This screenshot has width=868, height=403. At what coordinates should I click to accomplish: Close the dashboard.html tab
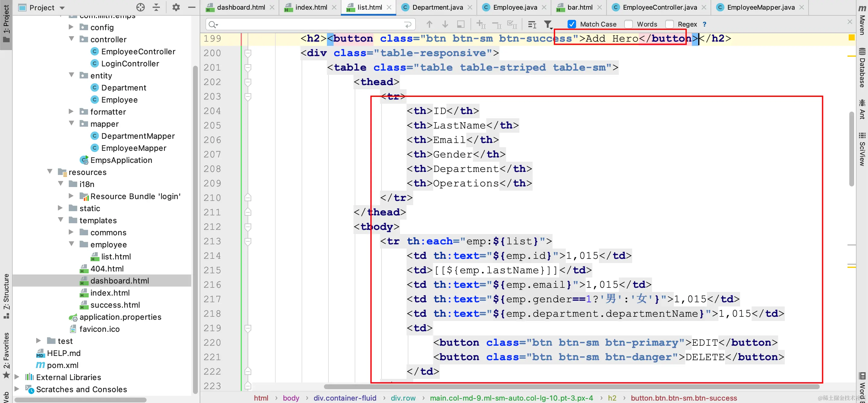(272, 7)
